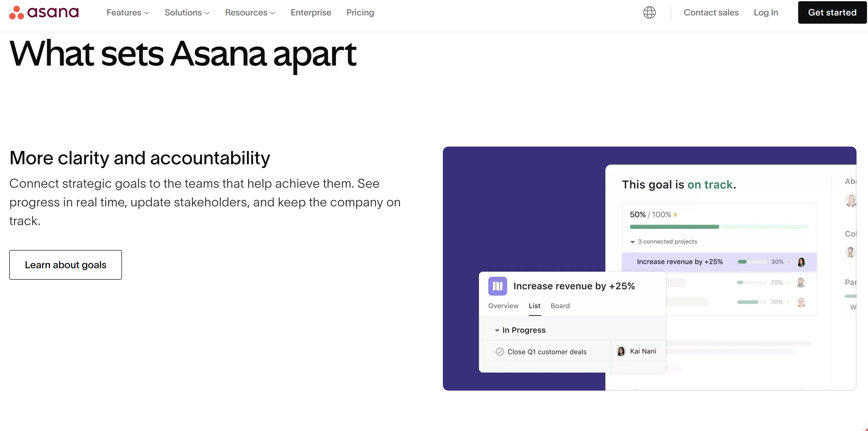Expand the Solutions navigation dropdown
868x431 pixels.
click(x=187, y=12)
